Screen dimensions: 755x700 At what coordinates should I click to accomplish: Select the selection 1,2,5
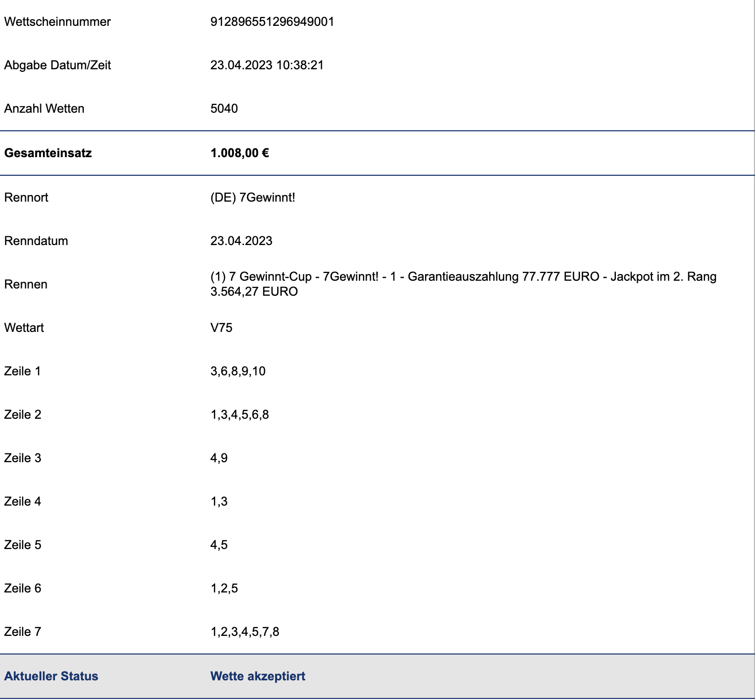(224, 588)
